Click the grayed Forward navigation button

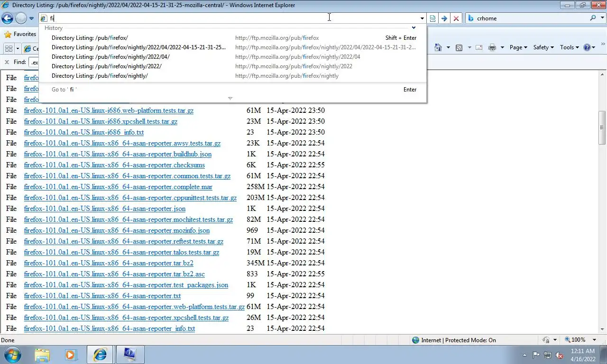(x=21, y=18)
